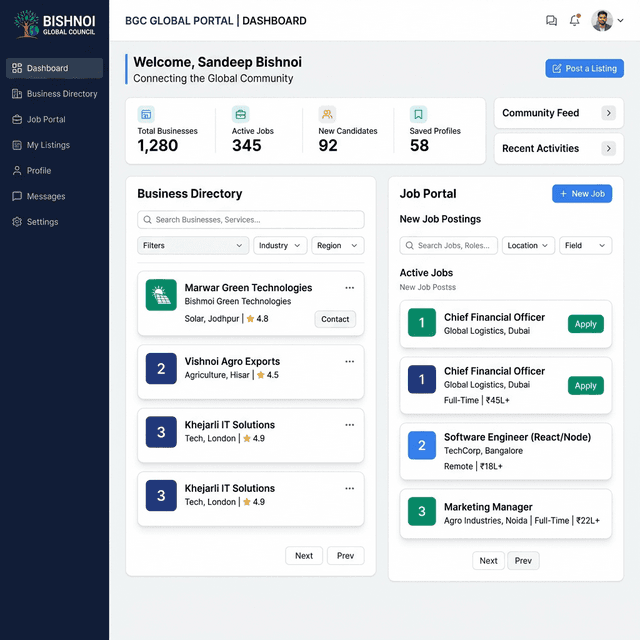Click the navy 1 badge on Full-Time CFO job
640x640 pixels.
pyautogui.click(x=422, y=379)
